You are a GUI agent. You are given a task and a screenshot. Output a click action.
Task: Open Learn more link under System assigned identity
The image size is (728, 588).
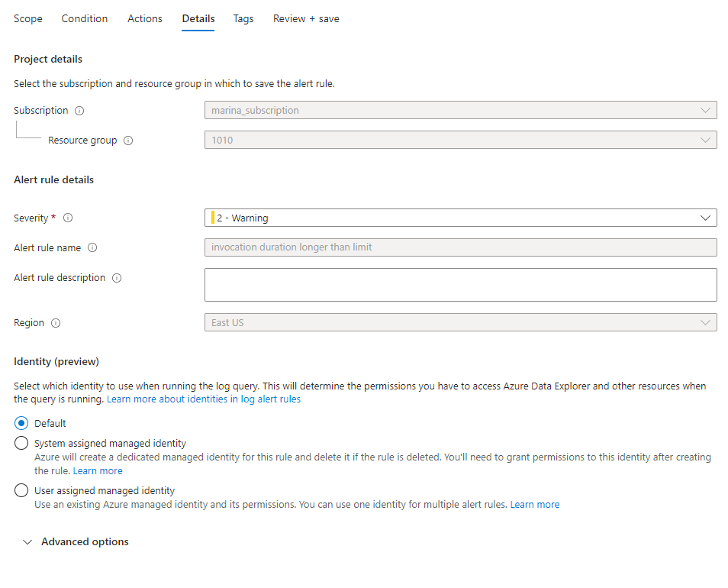pos(98,470)
